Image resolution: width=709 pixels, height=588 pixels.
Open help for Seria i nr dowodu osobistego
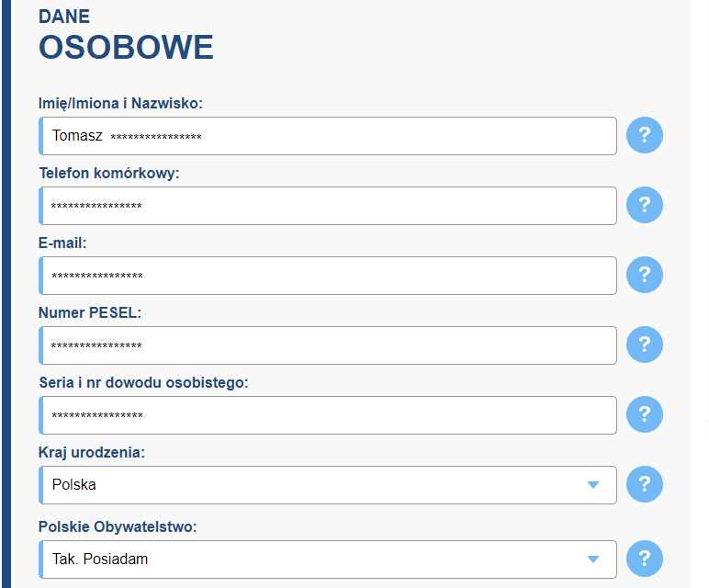coord(645,414)
